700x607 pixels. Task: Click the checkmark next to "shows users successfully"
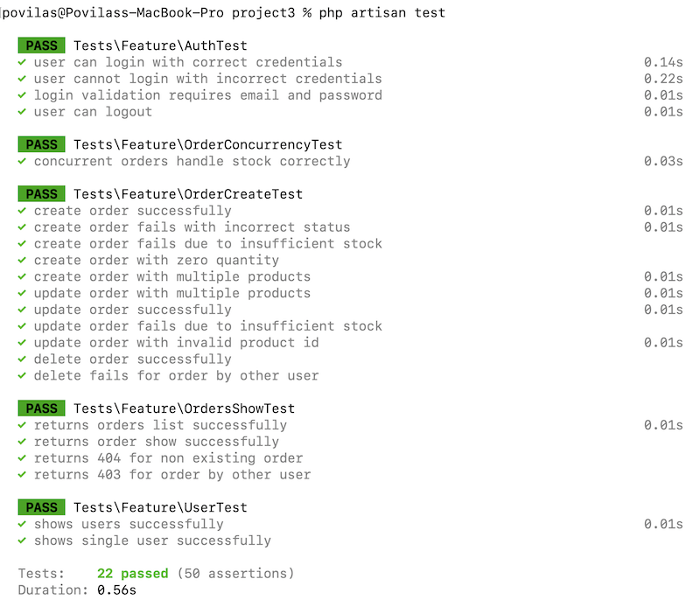point(21,525)
